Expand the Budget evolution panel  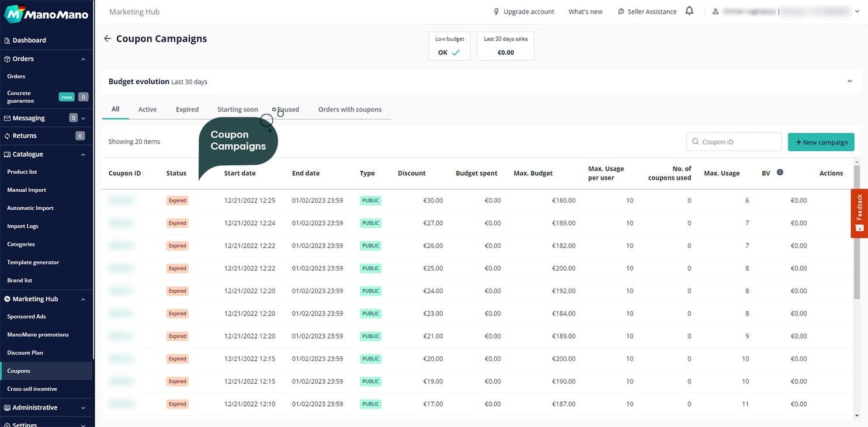[x=849, y=81]
